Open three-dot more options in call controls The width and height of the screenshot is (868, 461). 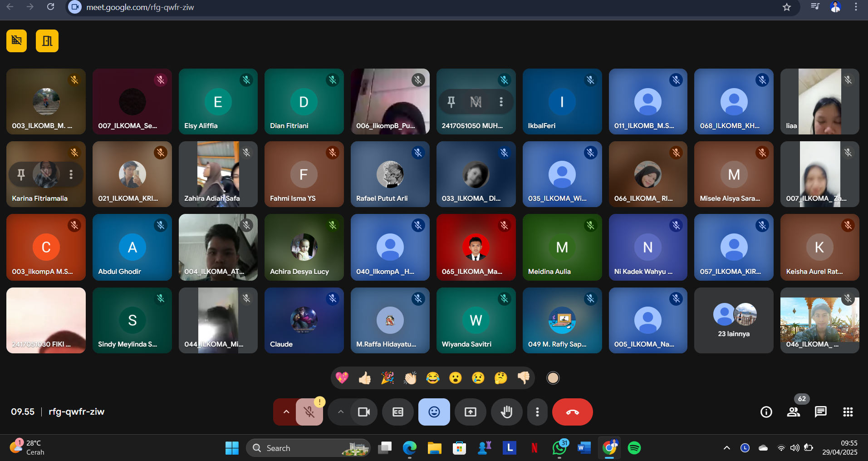(537, 412)
